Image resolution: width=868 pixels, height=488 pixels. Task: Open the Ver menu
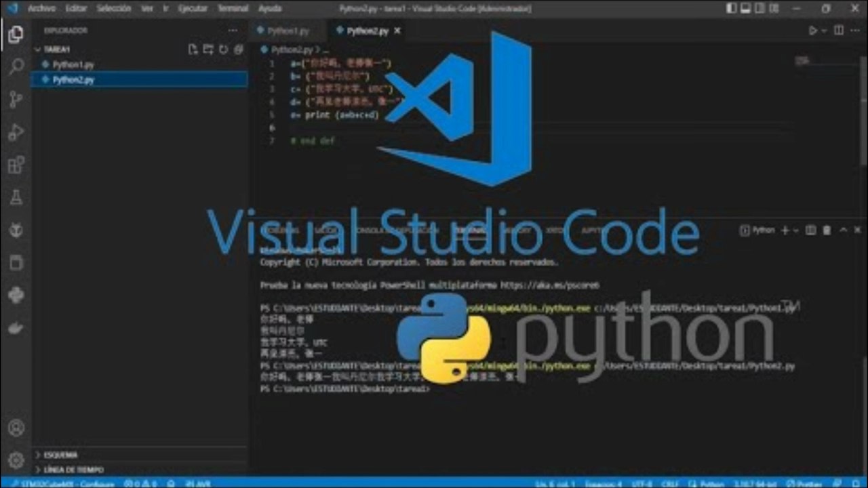pyautogui.click(x=147, y=9)
